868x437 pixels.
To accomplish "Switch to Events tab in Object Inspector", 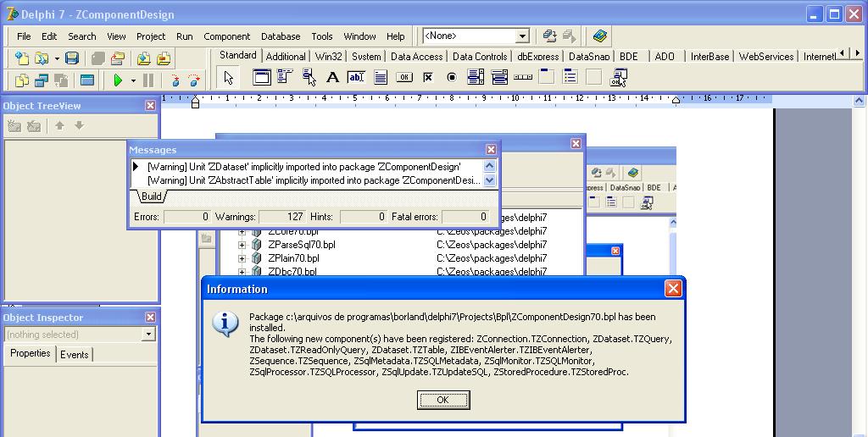I will (74, 354).
